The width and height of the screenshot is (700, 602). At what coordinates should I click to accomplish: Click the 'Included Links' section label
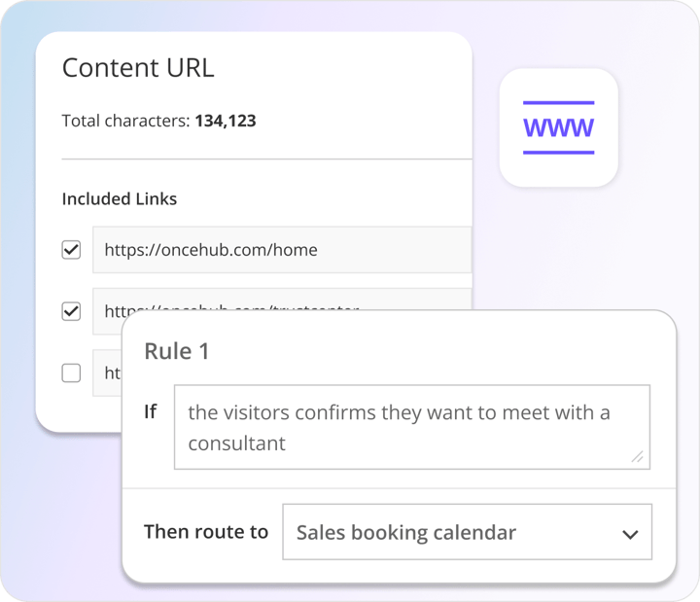point(120,198)
